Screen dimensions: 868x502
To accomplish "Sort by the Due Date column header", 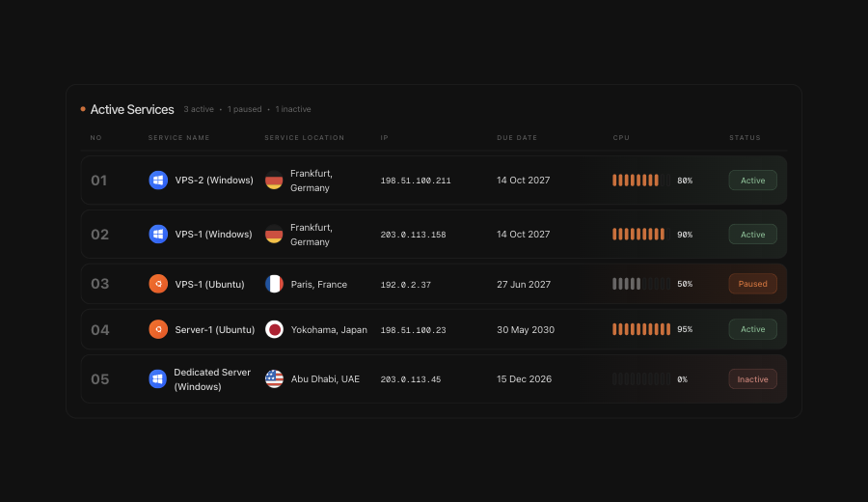I will click(x=517, y=137).
